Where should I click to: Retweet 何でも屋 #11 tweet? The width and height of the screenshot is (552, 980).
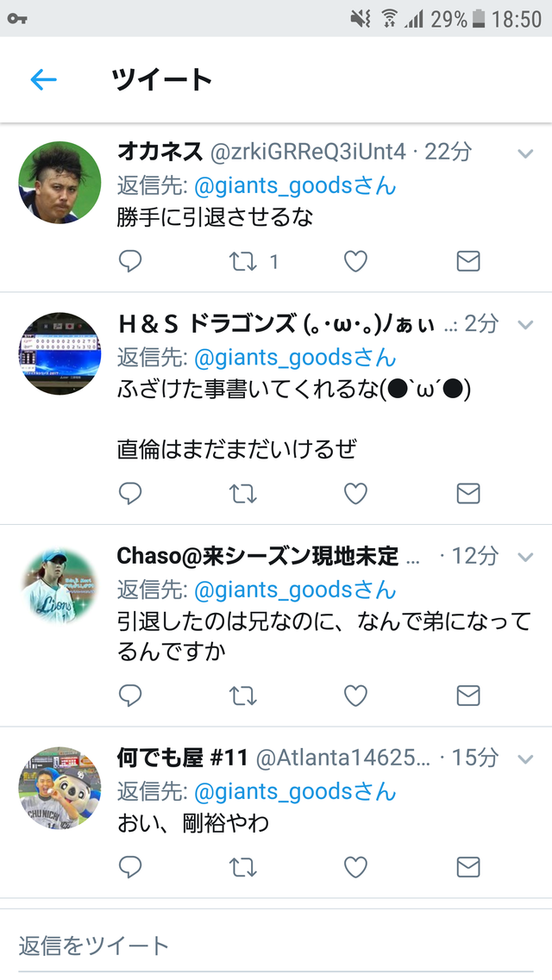click(x=243, y=867)
